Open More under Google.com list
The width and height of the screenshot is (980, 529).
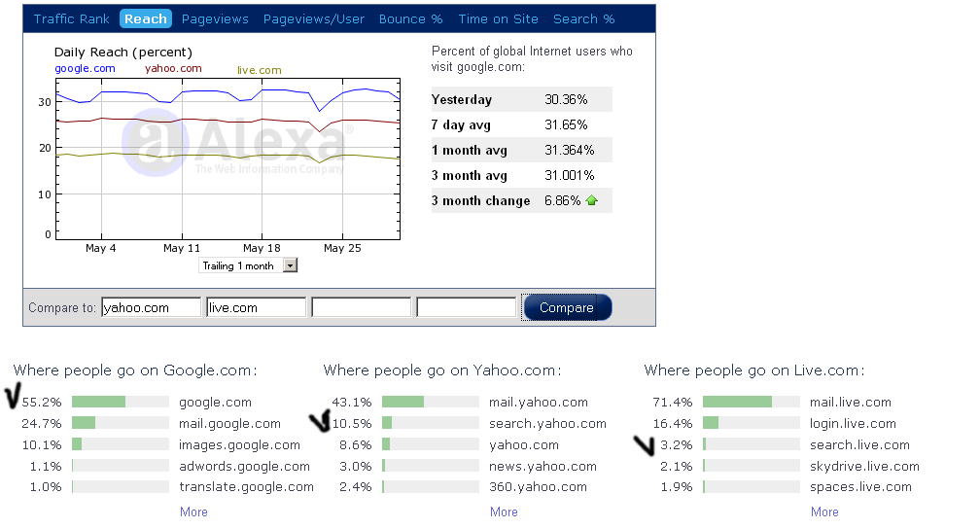pyautogui.click(x=193, y=511)
